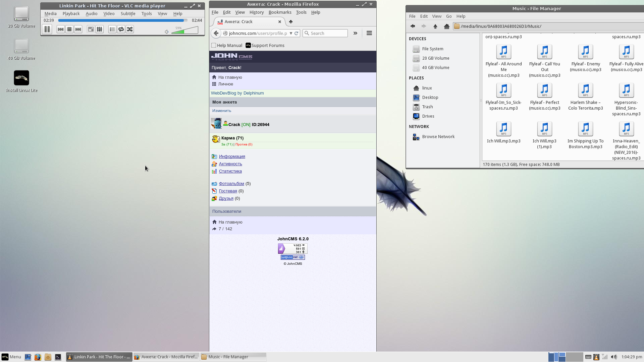Viewport: 644px width, 362px height.
Task: Skip to next track in VLC
Action: (78, 29)
